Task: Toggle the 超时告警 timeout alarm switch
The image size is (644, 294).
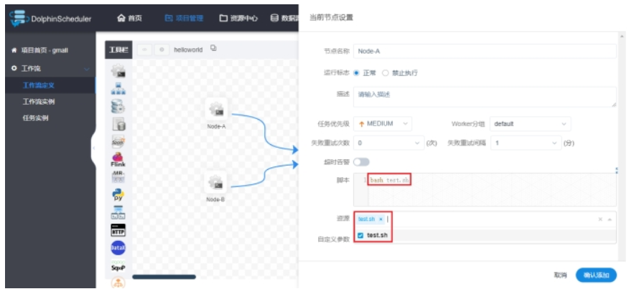Action: [361, 162]
